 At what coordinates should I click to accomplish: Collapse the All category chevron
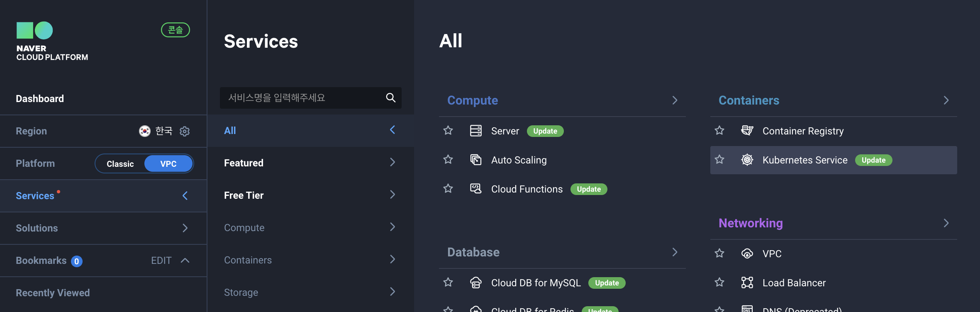point(392,130)
